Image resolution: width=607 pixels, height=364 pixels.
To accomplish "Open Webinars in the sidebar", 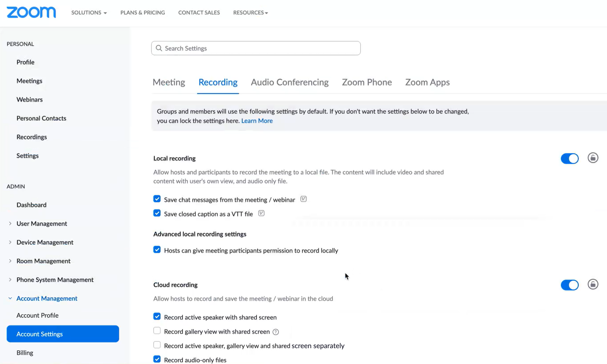I will pyautogui.click(x=29, y=99).
